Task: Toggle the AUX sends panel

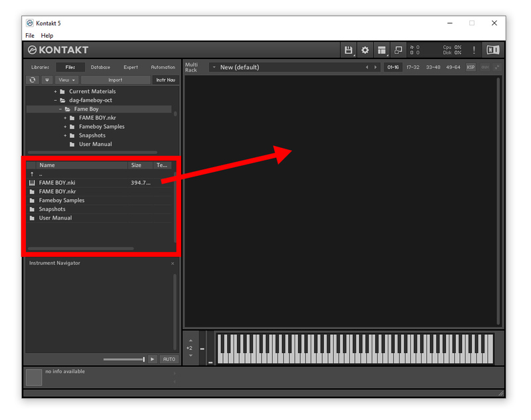Action: point(485,68)
